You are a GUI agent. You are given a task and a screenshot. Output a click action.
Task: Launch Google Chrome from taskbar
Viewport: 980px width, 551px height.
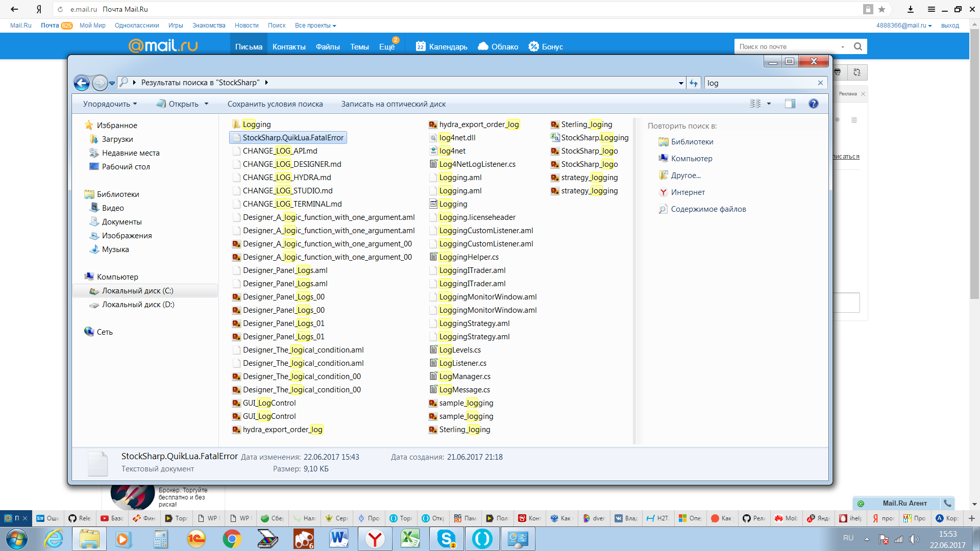(x=232, y=539)
